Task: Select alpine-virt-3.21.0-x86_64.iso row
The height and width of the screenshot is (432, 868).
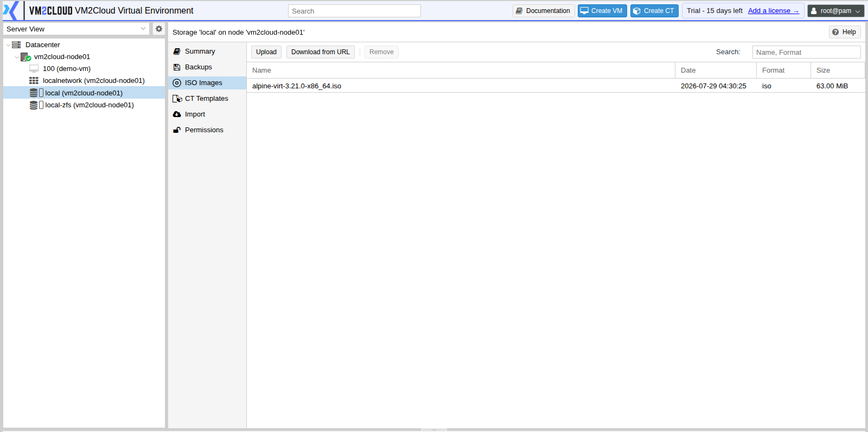Action: (x=556, y=86)
